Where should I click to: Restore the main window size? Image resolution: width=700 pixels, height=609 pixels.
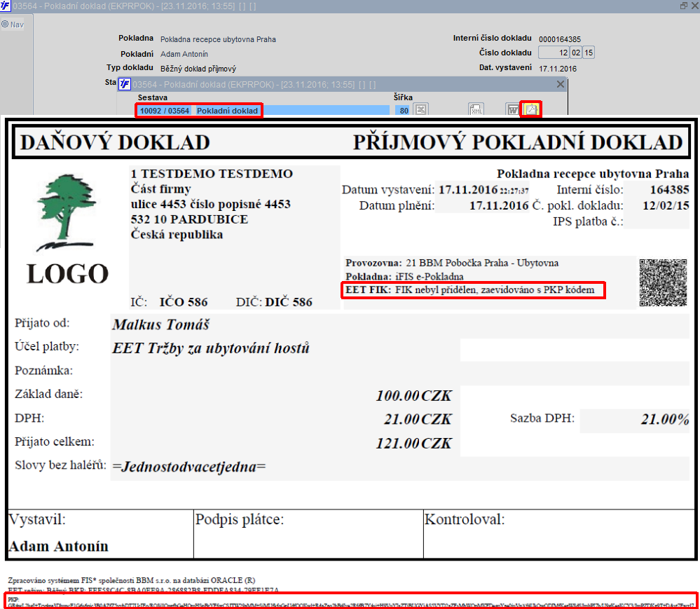683,6
